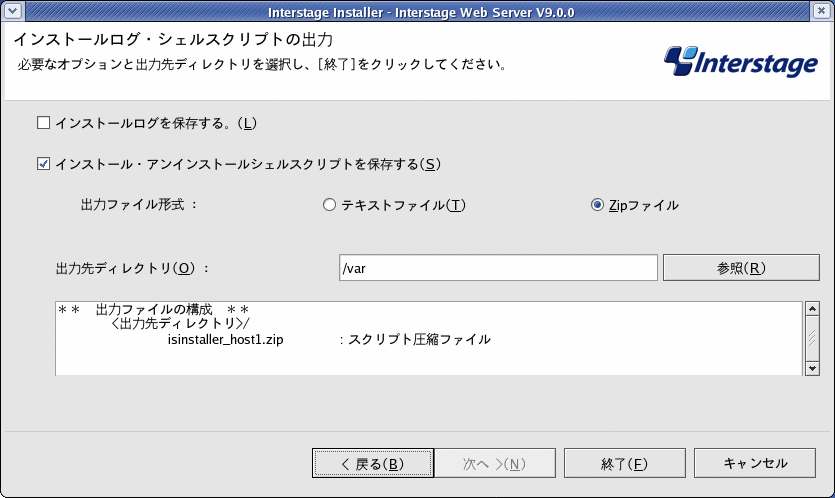835x498 pixels.
Task: Close the Interstage Installer window
Action: point(822,11)
